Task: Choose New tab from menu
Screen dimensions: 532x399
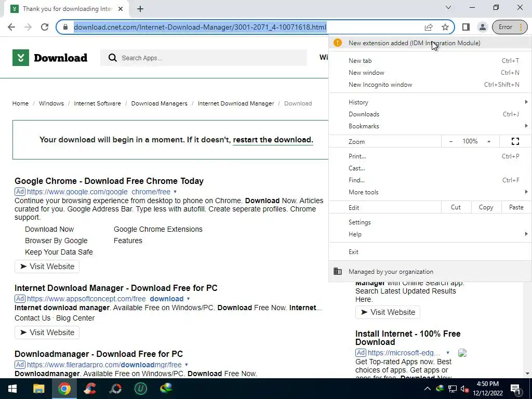Action: coord(430,61)
